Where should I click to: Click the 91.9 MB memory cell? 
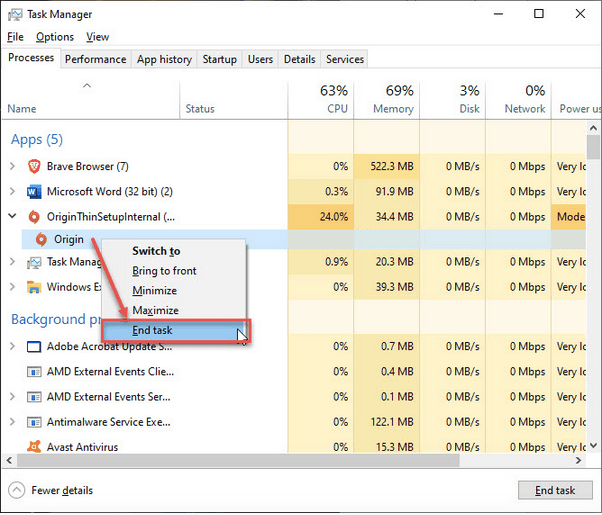coord(387,191)
